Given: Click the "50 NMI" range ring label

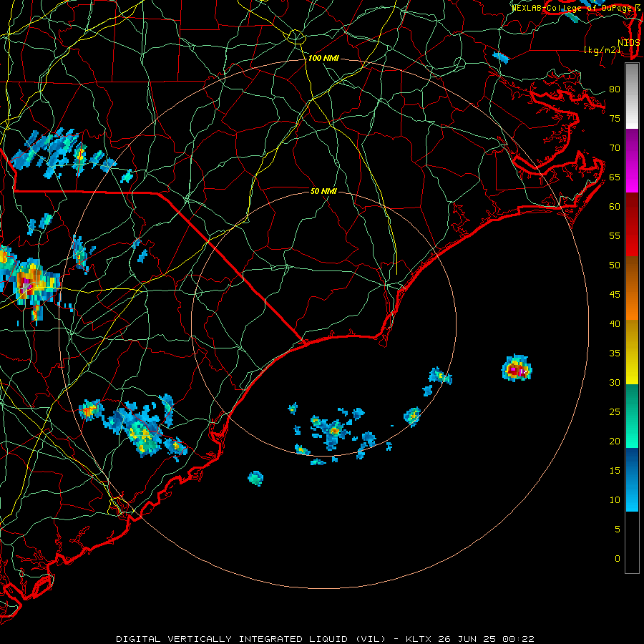Looking at the screenshot, I should pos(323,191).
